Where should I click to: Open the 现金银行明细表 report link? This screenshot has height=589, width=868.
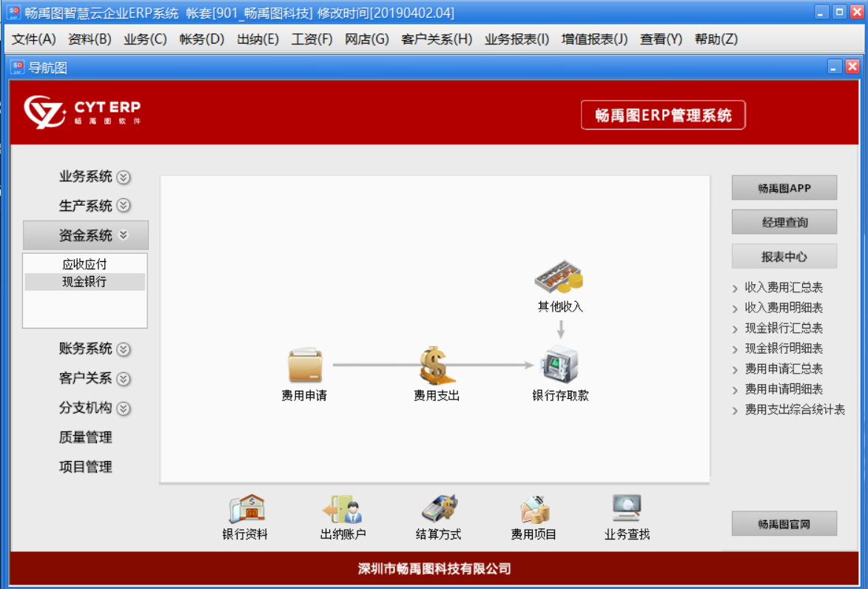click(784, 349)
